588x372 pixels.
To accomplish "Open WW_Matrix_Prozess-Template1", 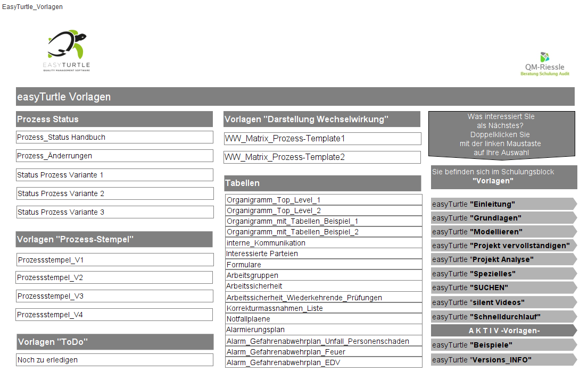I will point(322,139).
